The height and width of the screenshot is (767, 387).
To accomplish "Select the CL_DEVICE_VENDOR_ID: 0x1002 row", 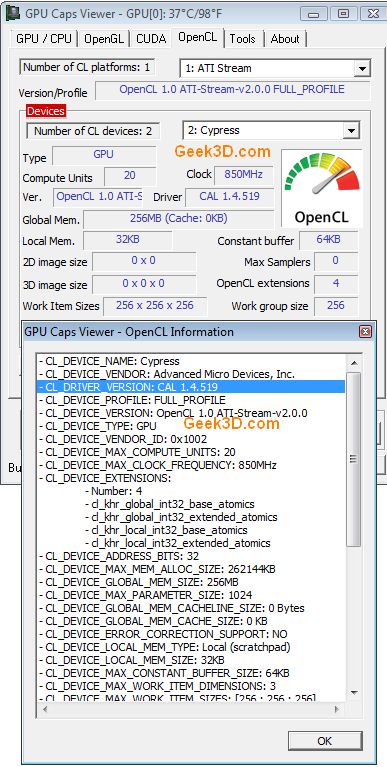I will point(191,439).
